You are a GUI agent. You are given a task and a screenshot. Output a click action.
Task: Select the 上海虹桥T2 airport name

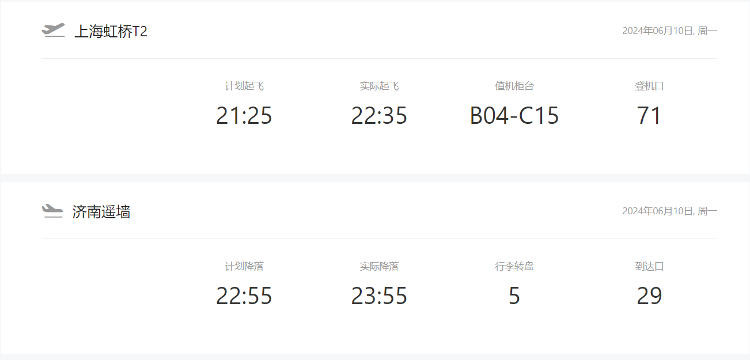pos(111,32)
